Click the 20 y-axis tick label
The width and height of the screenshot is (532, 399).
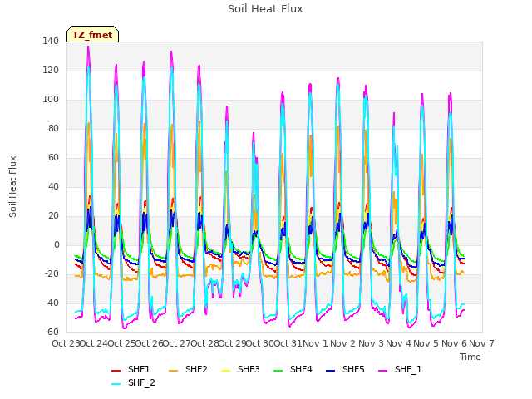(53, 216)
